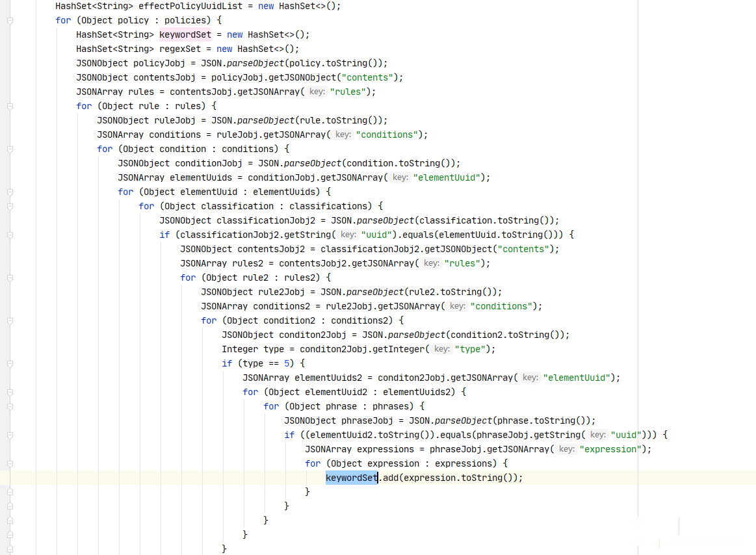Click classificationJobj2 in its JSONObject declaration
756x555 pixels.
[266, 221]
